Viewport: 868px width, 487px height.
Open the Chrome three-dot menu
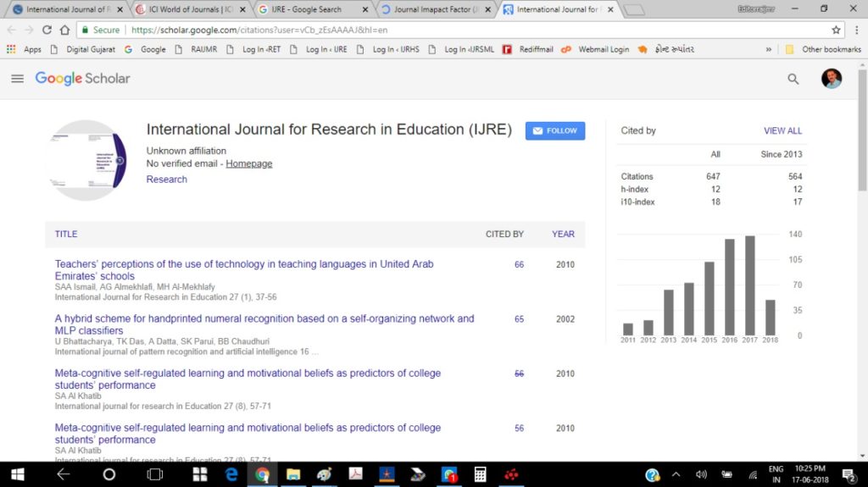click(856, 30)
